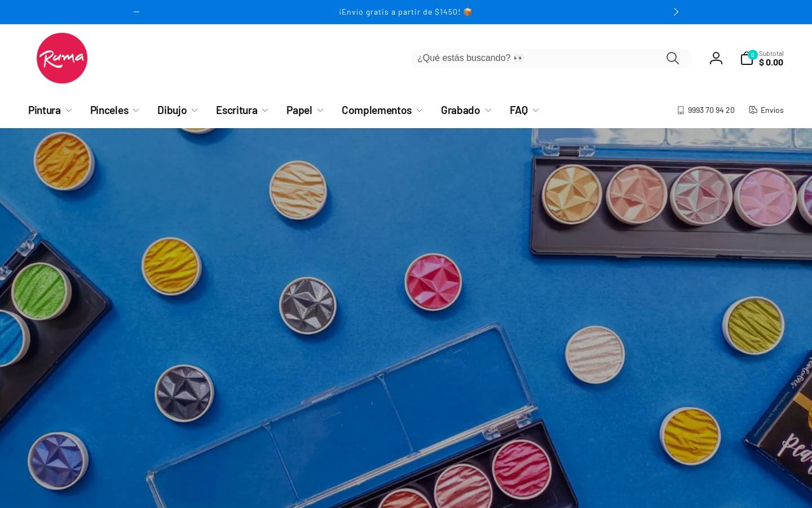Screen dimensions: 812x508
Task: Open the Papel menu item
Action: 299,110
